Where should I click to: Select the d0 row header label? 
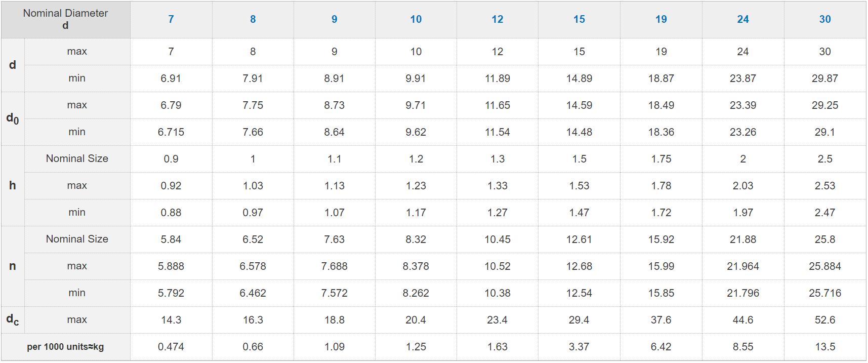click(13, 118)
